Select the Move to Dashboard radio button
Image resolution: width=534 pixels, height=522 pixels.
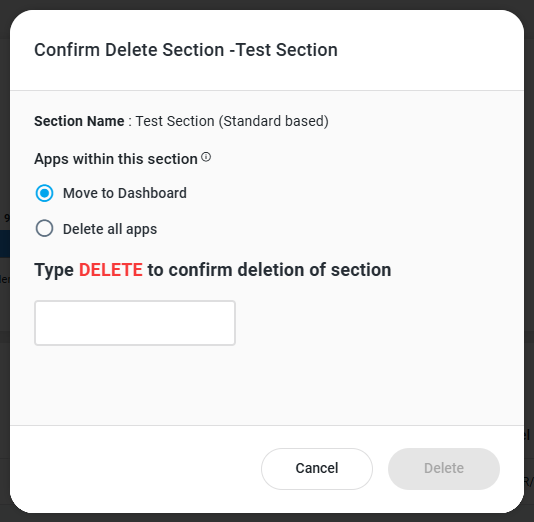coord(44,193)
